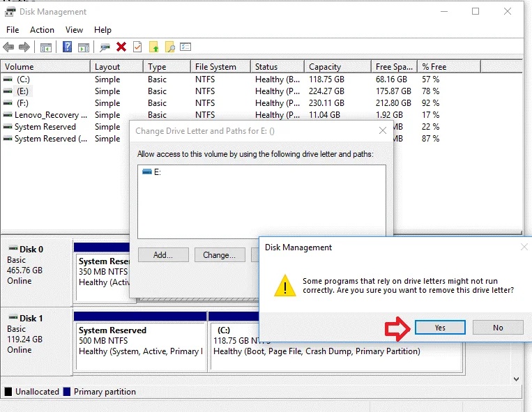532x412 pixels.
Task: Sort by the % Free column header
Action: point(449,67)
